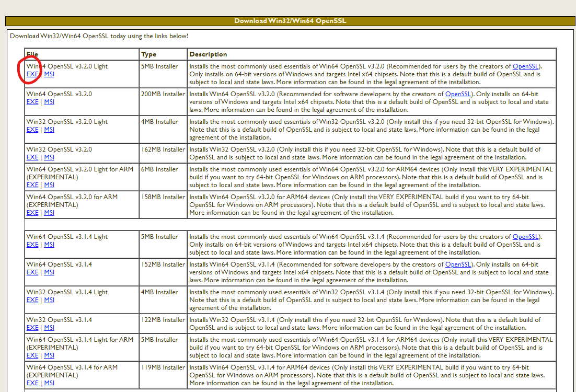Download MSI for Win32 OpenSSL v3.1.4 Light
The width and height of the screenshot is (576, 392).
pos(49,300)
